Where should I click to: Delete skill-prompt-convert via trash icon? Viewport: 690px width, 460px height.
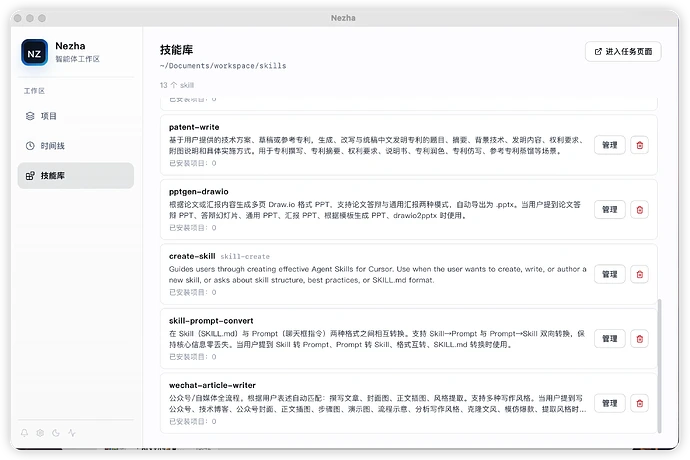(x=639, y=339)
